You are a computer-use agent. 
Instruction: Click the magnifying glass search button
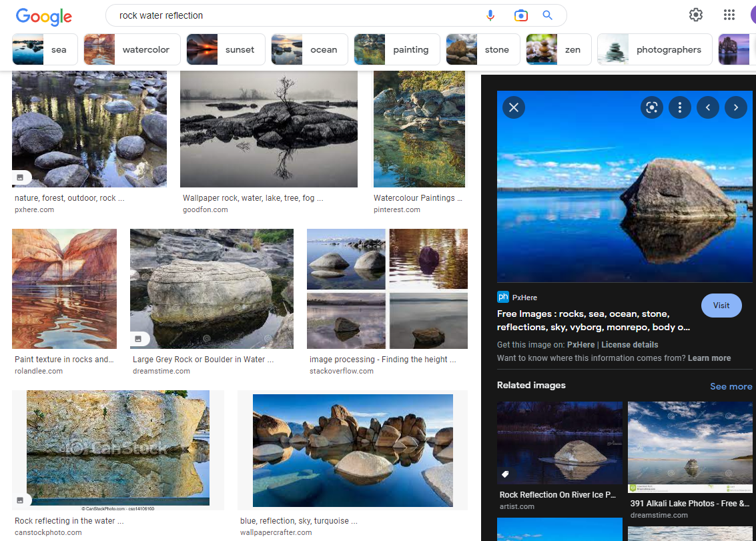(548, 15)
